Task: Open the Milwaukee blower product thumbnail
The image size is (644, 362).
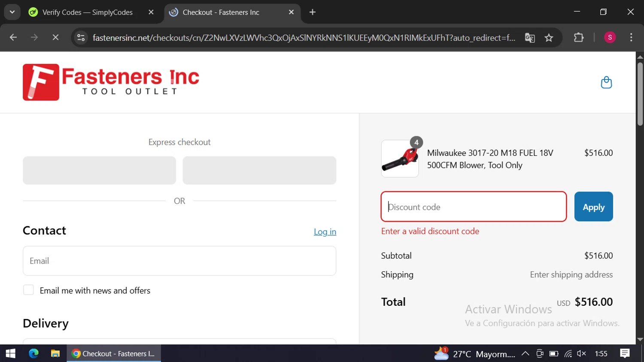Action: (x=400, y=159)
